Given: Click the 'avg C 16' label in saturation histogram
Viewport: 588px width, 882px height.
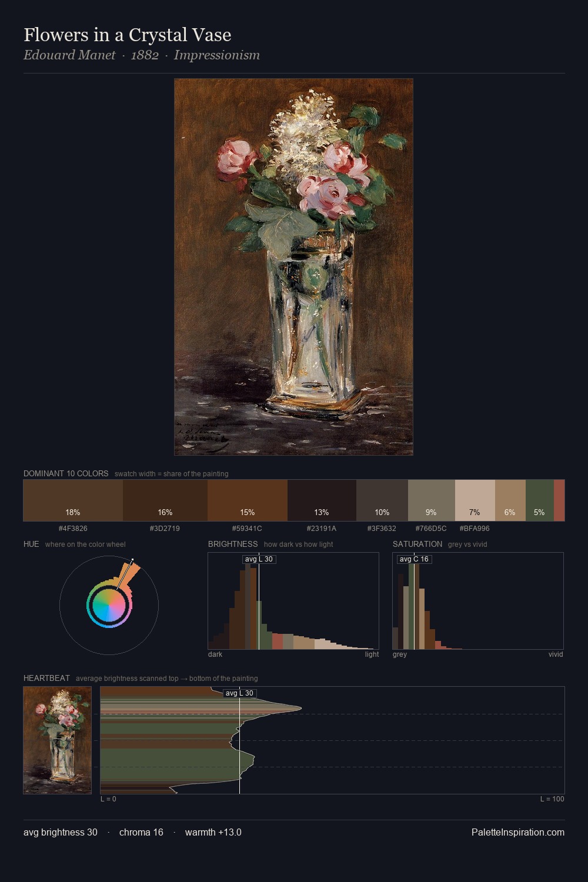Looking at the screenshot, I should point(414,559).
